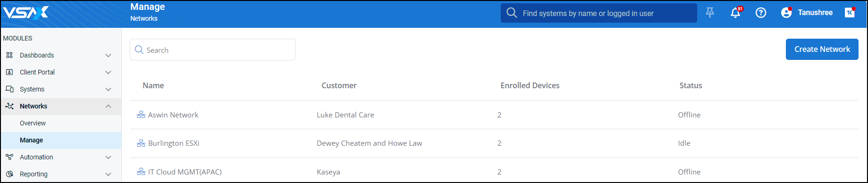Click the Burlington ESXi network icon
The image size is (868, 183).
141,143
